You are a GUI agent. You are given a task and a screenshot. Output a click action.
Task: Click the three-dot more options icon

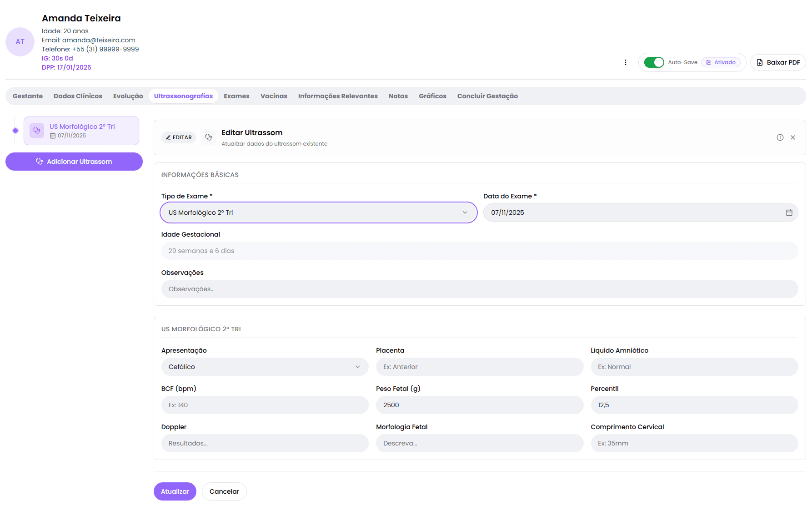point(626,62)
